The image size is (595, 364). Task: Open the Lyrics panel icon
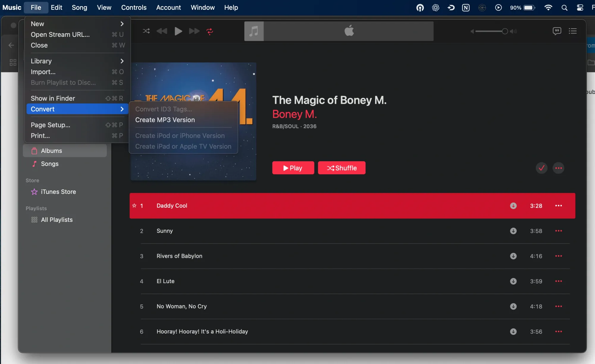557,31
